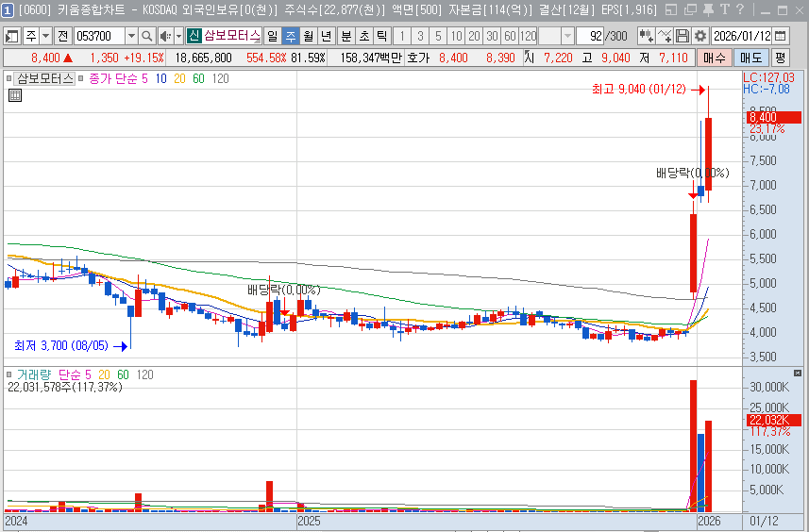Click the font size T icon

(725, 9)
